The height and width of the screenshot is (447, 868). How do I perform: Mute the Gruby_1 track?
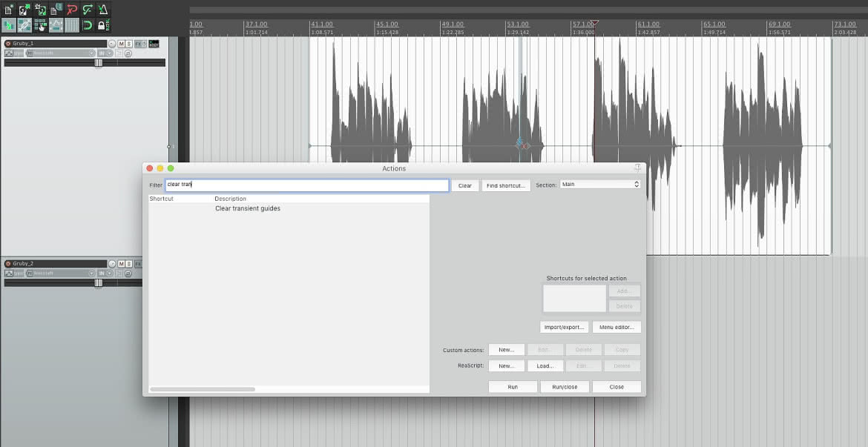(x=121, y=44)
